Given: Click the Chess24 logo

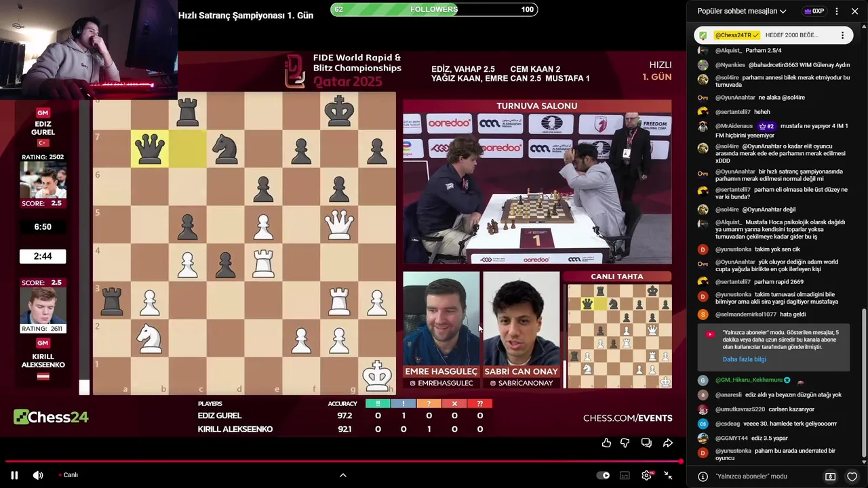Looking at the screenshot, I should [x=52, y=417].
